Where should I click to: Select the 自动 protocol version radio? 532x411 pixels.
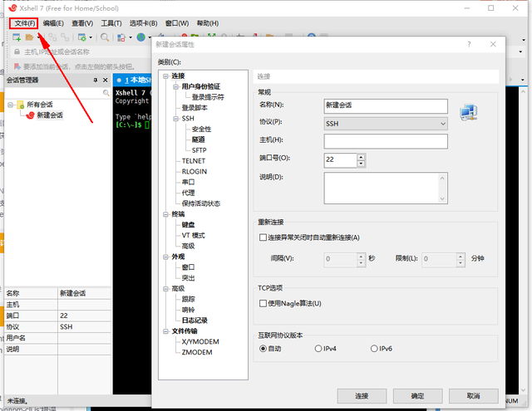(x=263, y=349)
